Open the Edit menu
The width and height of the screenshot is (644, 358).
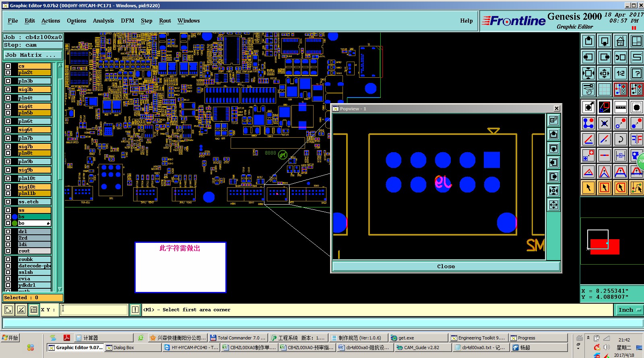pyautogui.click(x=30, y=21)
